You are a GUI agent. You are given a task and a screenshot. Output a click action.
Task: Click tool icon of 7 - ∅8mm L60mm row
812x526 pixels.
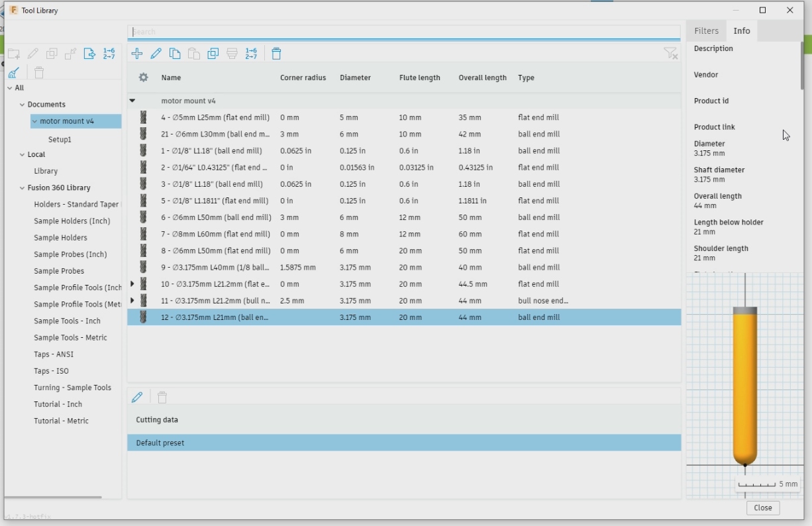click(143, 234)
